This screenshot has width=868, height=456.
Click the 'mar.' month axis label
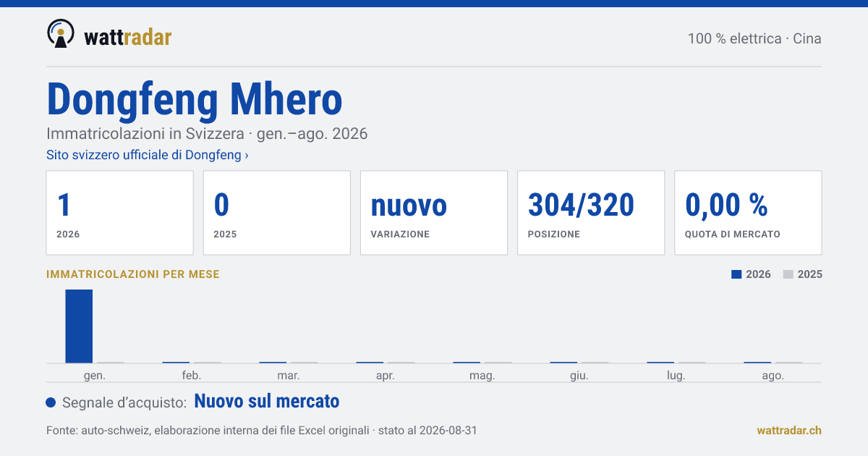point(289,376)
